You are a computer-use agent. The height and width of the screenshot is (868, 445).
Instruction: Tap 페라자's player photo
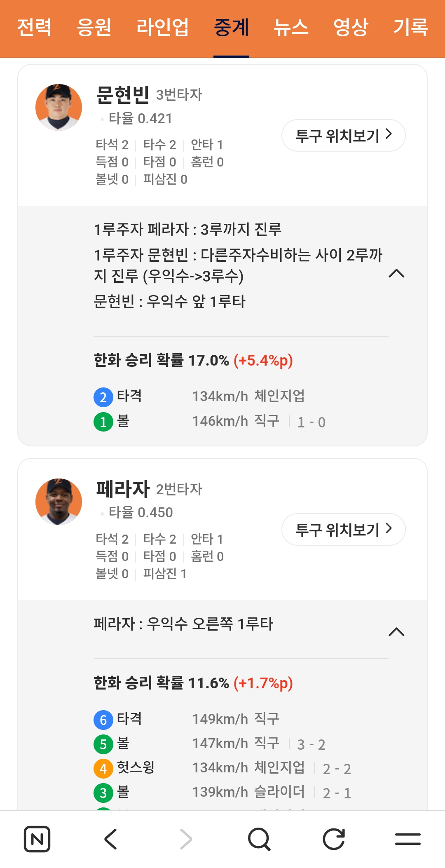(59, 502)
